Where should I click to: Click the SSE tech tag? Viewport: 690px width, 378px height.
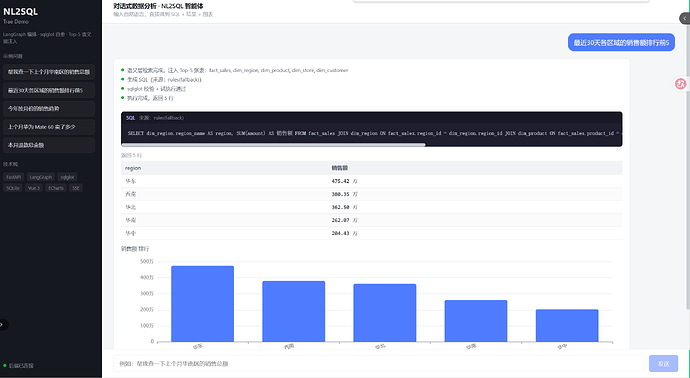76,188
